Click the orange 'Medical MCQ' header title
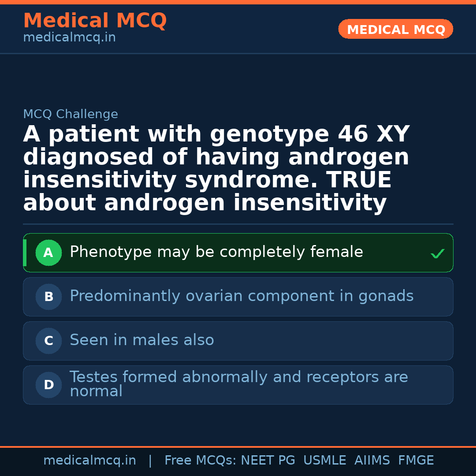This screenshot has height=476, width=476. tap(95, 21)
